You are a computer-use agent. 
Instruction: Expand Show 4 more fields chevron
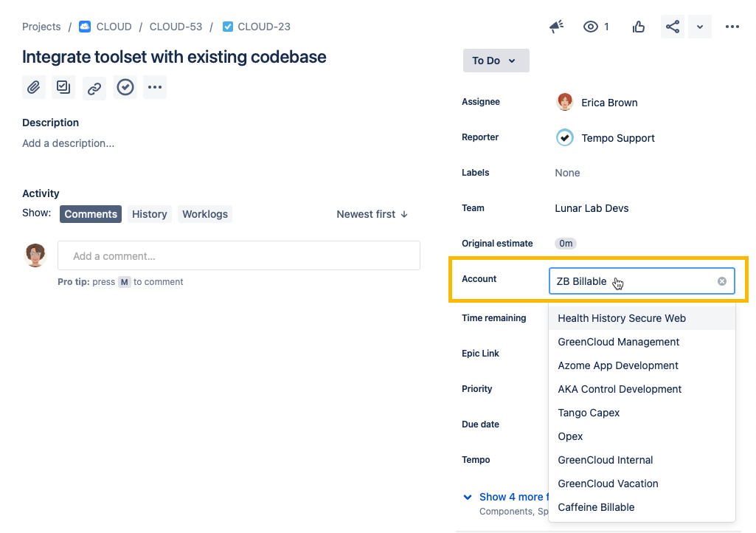[x=467, y=497]
